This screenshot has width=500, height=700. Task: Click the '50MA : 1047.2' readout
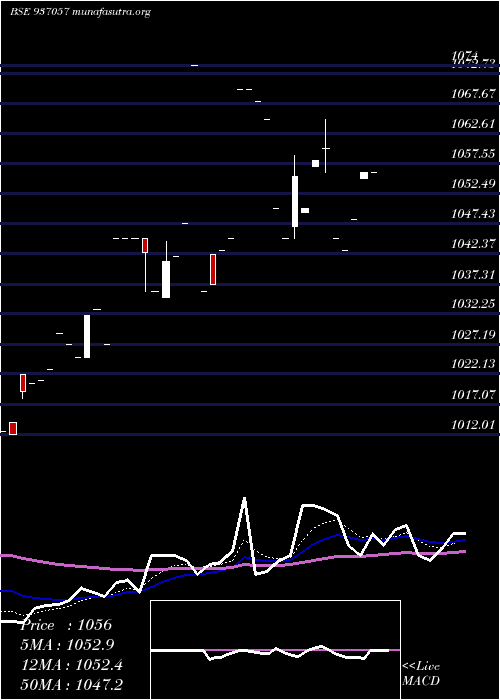[72, 685]
